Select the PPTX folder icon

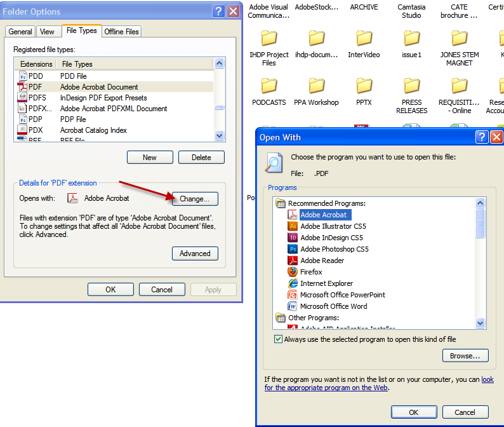[x=364, y=86]
